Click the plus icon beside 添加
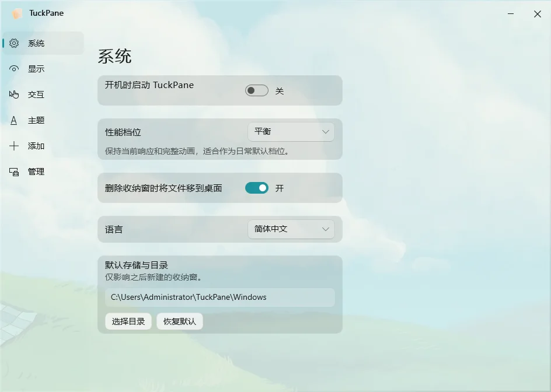Screen dimensions: 551x392 pyautogui.click(x=13, y=146)
